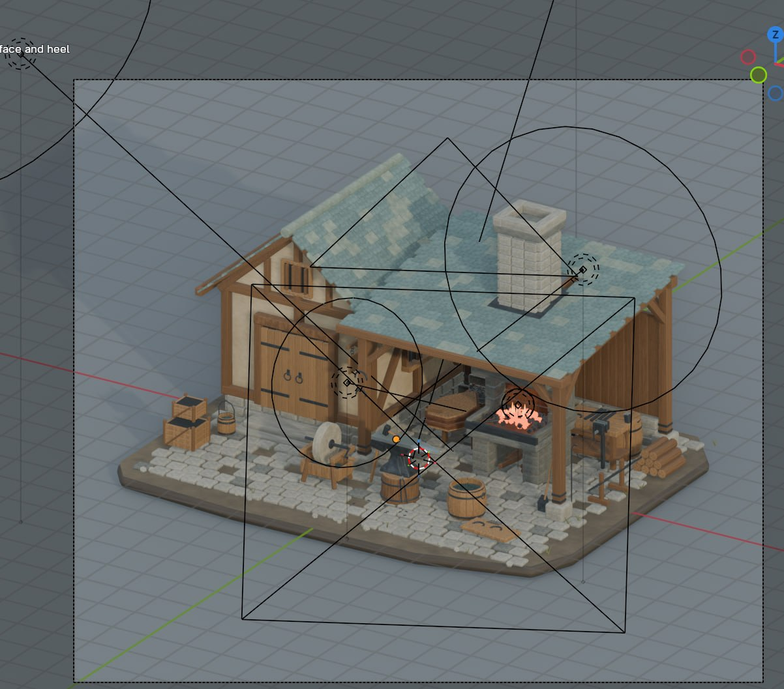Snap view to the negative X red circle
Viewport: 784px width, 689px height.
tap(748, 57)
